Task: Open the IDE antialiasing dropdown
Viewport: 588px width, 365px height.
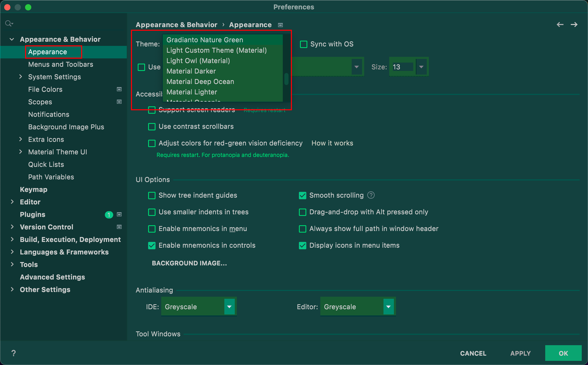Action: click(x=229, y=307)
